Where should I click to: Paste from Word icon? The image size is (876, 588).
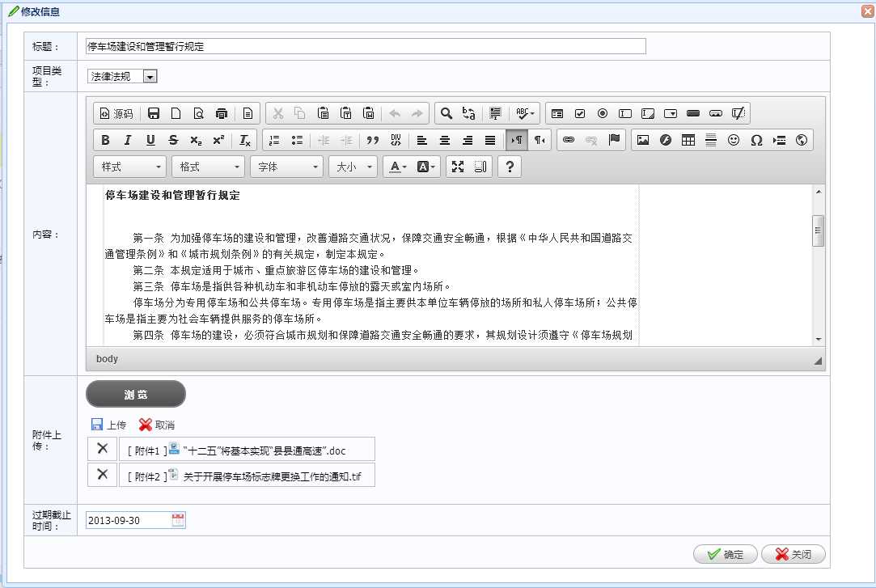point(369,113)
